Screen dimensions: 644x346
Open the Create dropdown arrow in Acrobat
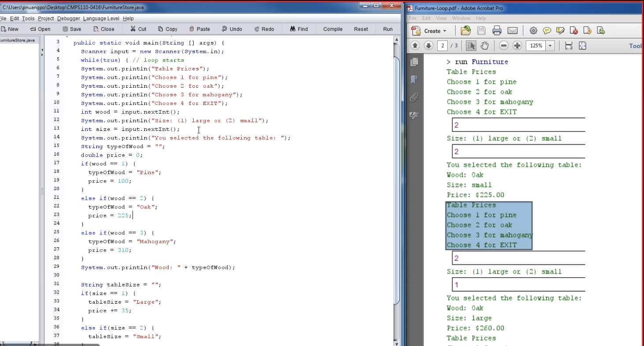tap(445, 31)
